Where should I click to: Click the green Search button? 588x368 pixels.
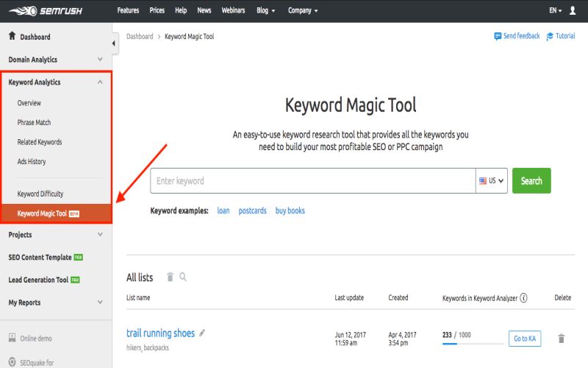pos(531,180)
